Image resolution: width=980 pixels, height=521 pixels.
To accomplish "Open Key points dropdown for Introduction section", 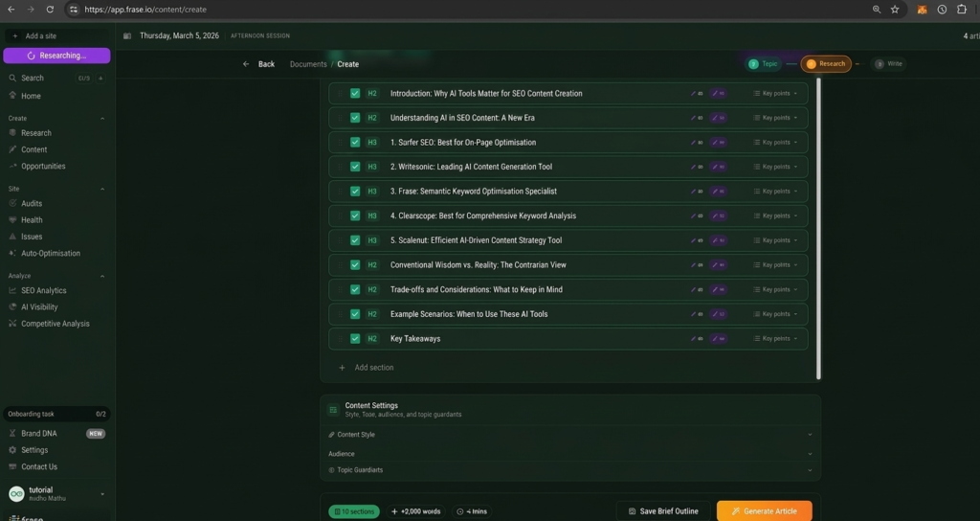I will pos(775,94).
